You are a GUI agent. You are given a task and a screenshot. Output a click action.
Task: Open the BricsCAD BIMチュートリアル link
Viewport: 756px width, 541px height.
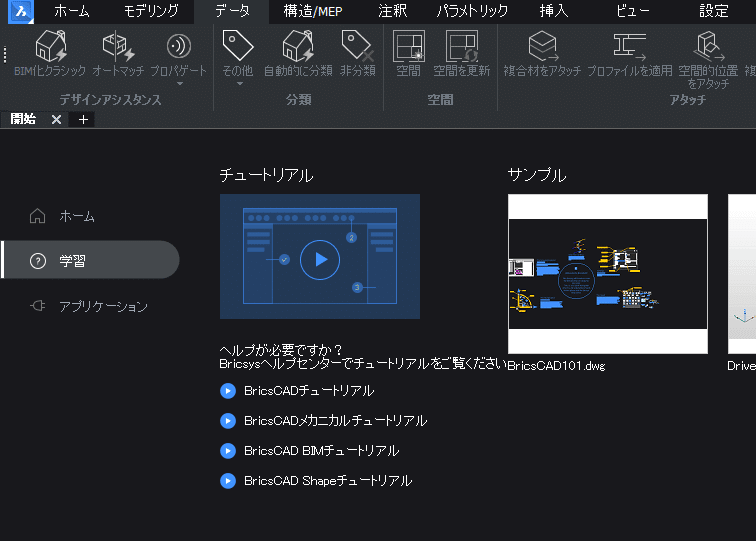[x=310, y=450]
